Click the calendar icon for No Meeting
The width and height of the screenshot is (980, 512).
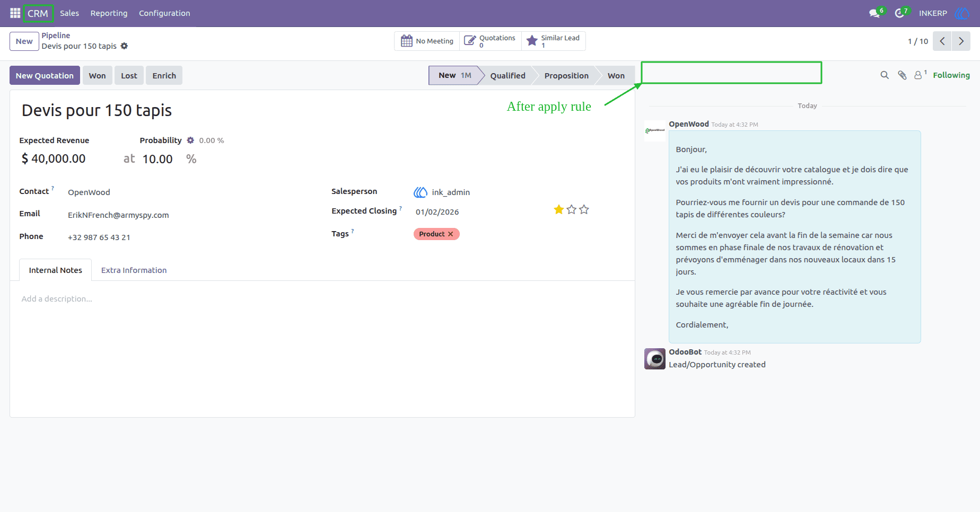point(407,41)
